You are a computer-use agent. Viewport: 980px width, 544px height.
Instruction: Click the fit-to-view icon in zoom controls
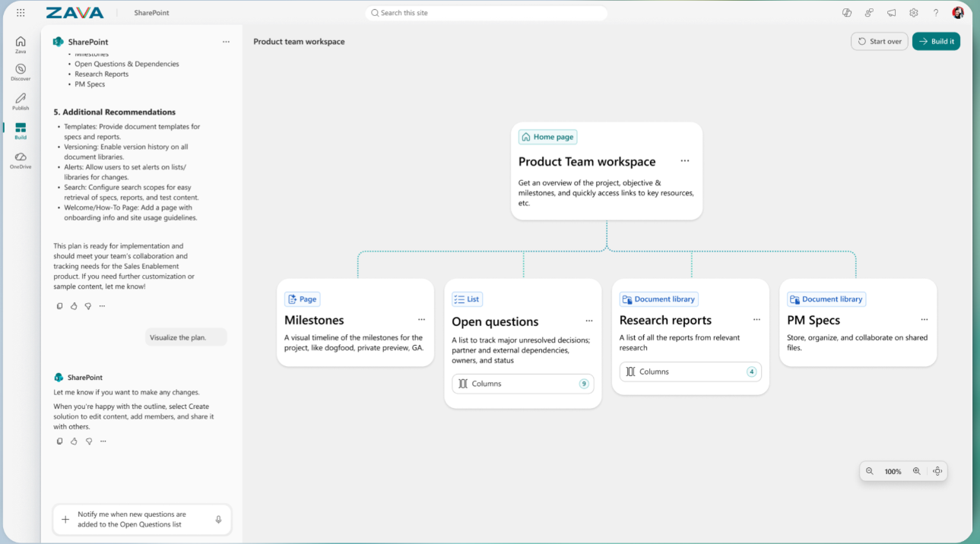[x=937, y=471]
